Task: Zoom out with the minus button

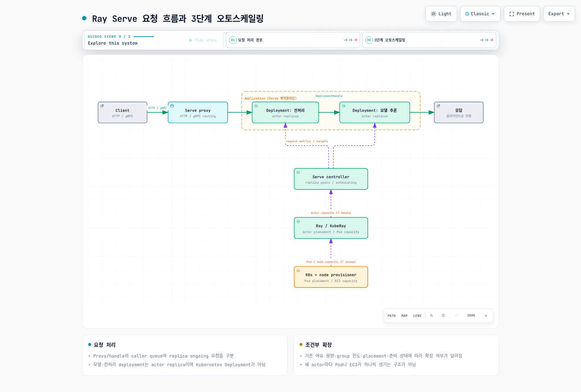Action: pos(456,316)
